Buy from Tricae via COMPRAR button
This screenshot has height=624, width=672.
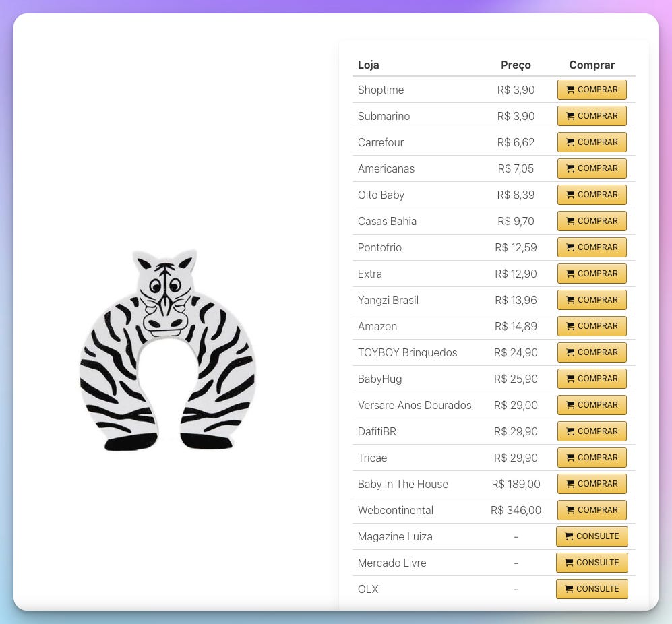[592, 458]
